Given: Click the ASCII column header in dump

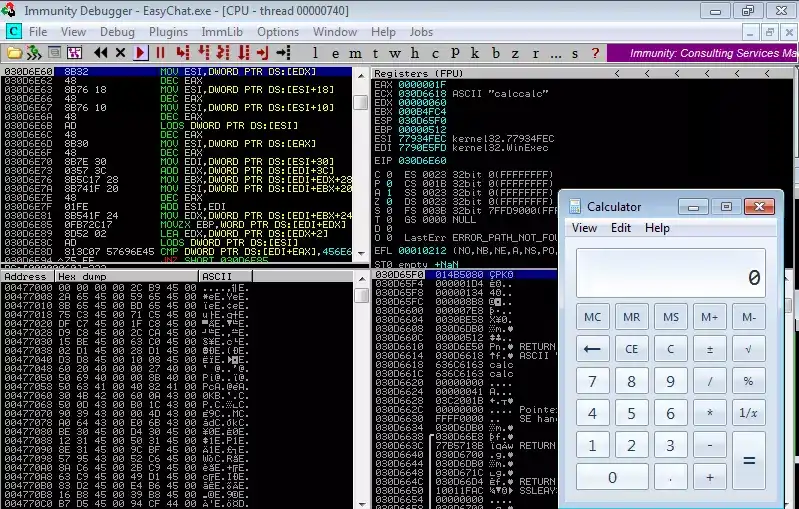Looking at the screenshot, I should 225,276.
